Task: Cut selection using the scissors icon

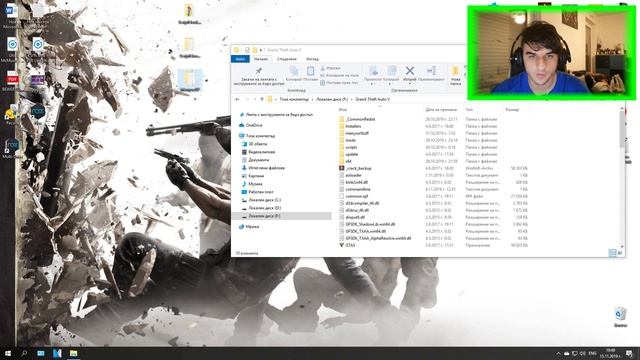Action: point(323,68)
